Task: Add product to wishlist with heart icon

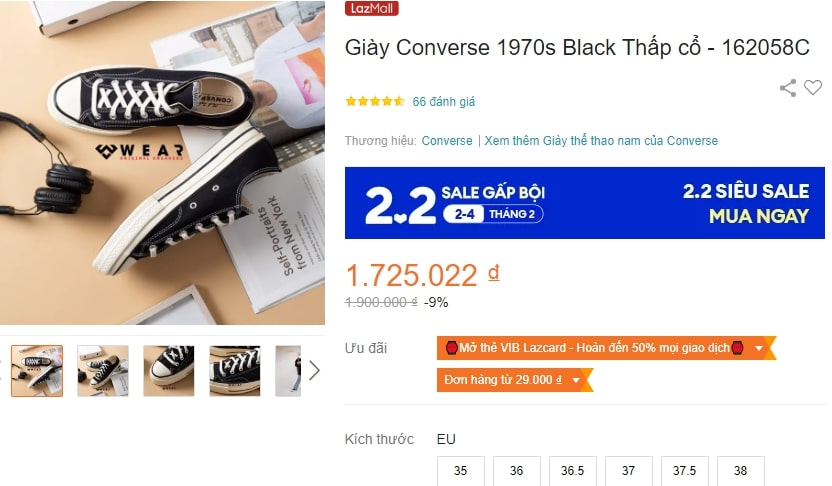Action: (812, 87)
